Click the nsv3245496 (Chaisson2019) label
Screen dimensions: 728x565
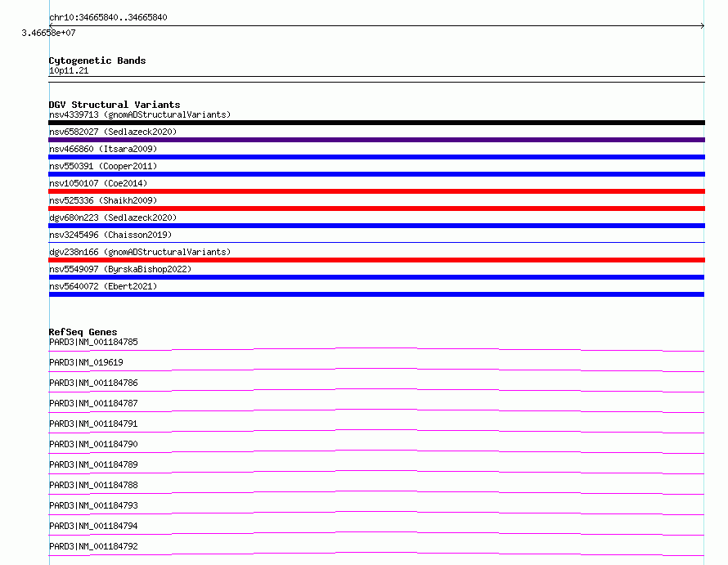110,235
